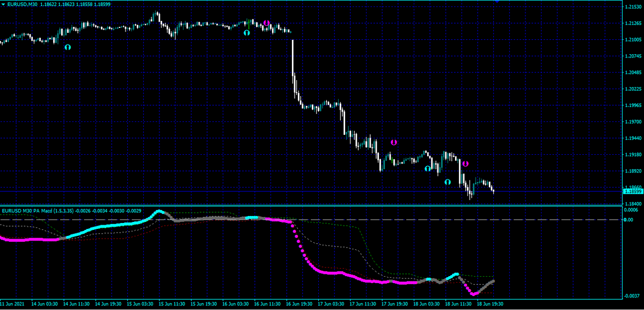The image size is (644, 310).
Task: Click the 15 Jun 19:30 time label
Action: point(203,303)
